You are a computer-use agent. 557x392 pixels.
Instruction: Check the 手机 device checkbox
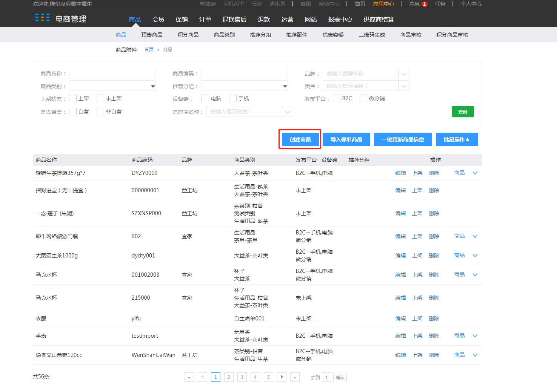click(x=233, y=98)
